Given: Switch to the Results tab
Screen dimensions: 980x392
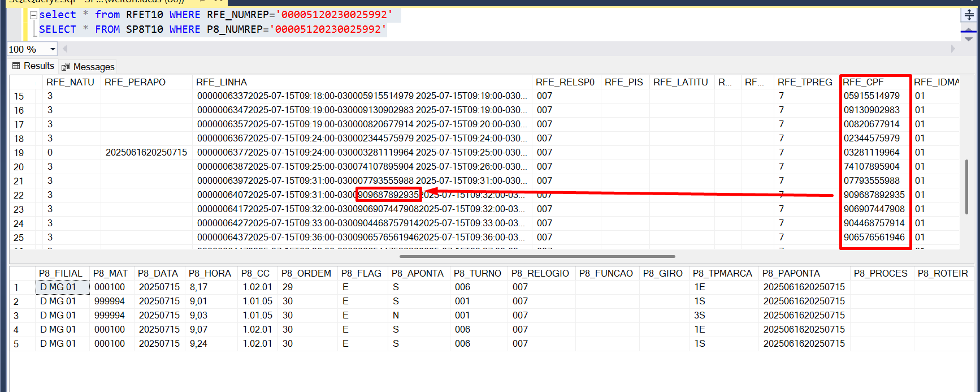Looking at the screenshot, I should [33, 66].
